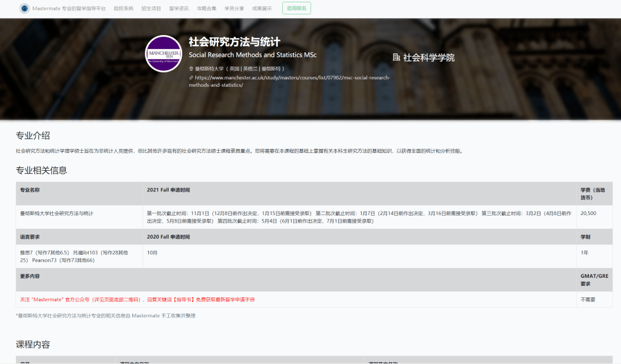This screenshot has width=621, height=364.
Task: Click the 社会研究方法与统计 page title
Action: tap(235, 41)
